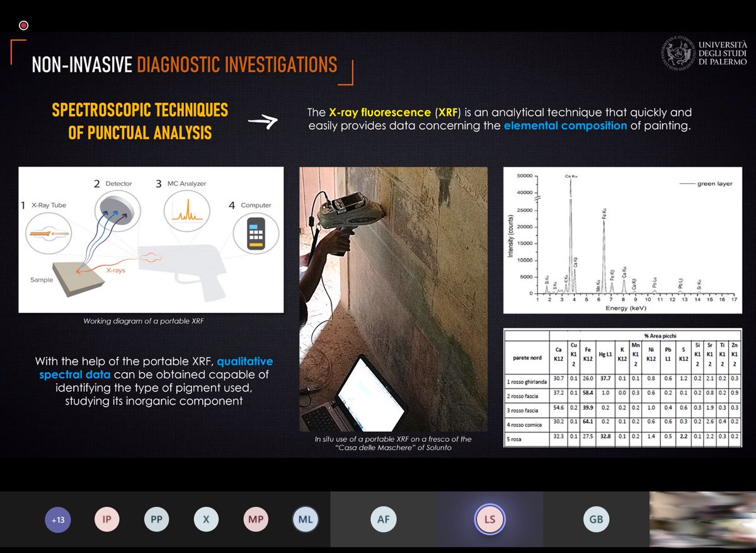Screen dimensions: 756x553
Task: Open the +13 more participants bubble
Action: (58, 520)
